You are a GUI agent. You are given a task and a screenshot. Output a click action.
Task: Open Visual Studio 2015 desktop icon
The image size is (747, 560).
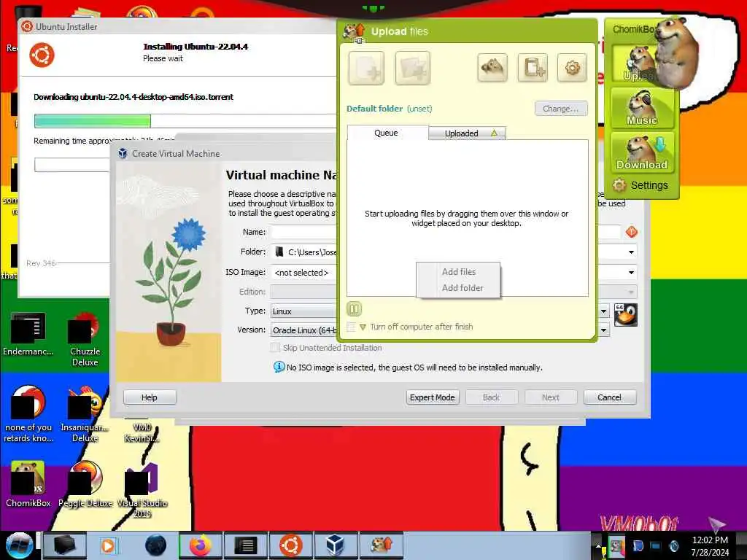[x=142, y=491]
